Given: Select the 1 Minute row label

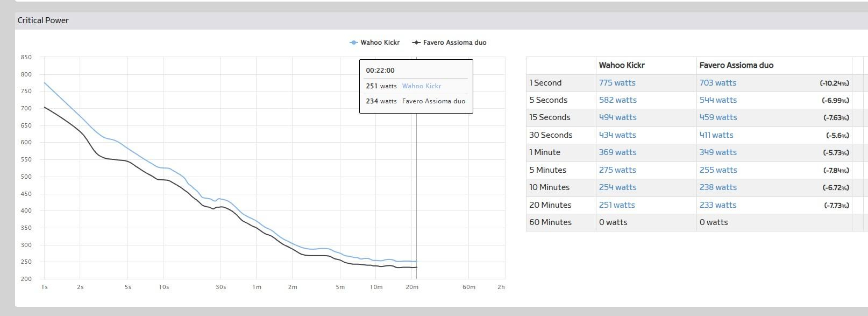Looking at the screenshot, I should click(545, 152).
